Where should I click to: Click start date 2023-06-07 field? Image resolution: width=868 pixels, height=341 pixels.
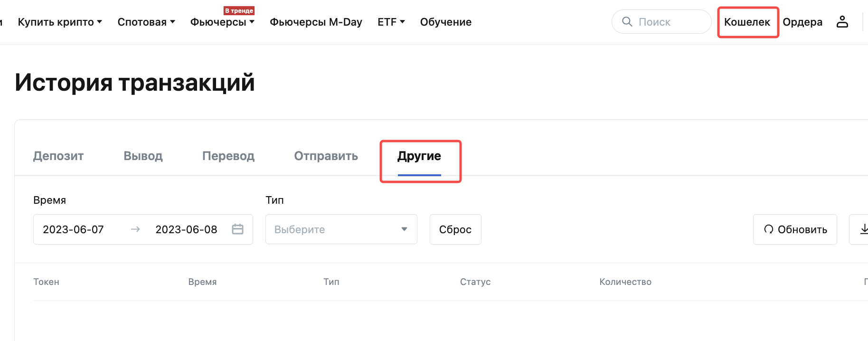[73, 229]
